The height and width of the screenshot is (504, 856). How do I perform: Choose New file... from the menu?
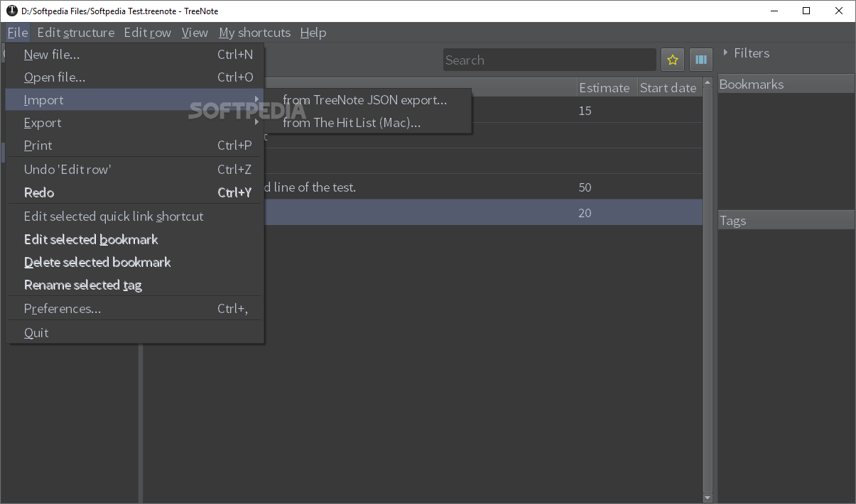(135, 55)
